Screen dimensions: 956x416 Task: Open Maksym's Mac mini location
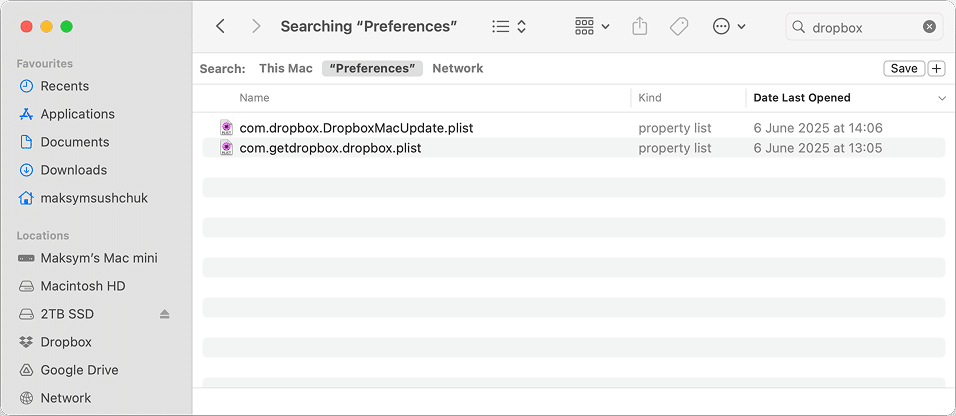coord(99,258)
